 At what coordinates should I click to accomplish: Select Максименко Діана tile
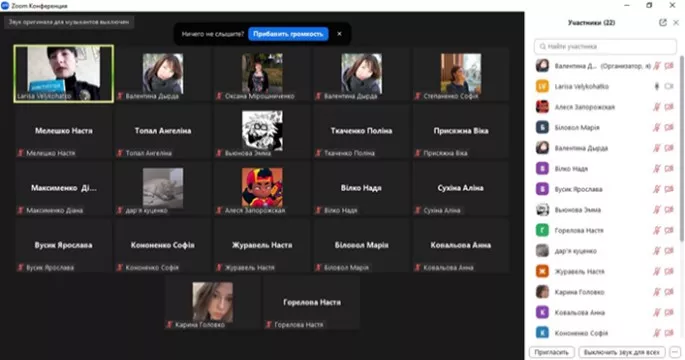pos(64,188)
